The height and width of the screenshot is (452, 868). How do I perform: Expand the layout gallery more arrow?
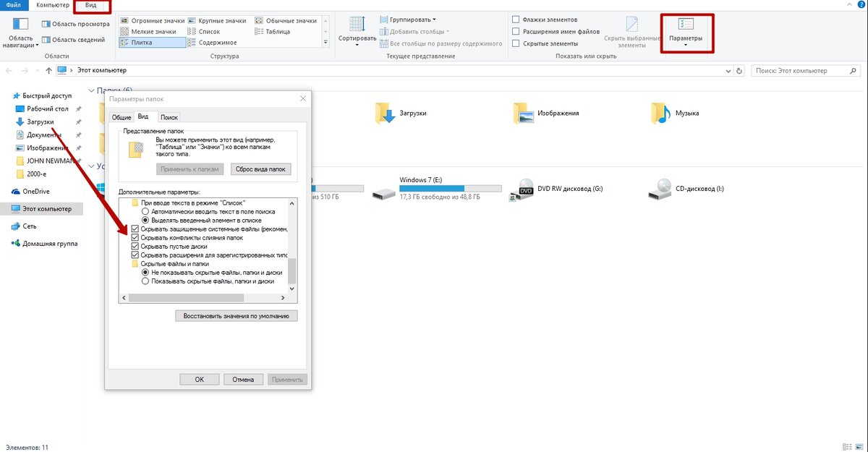(326, 42)
